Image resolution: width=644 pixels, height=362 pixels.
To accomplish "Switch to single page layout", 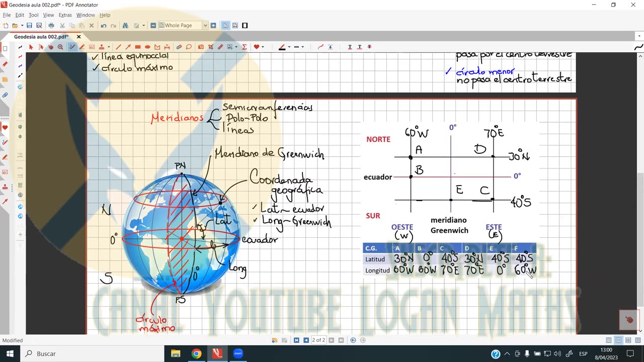I will point(609,340).
